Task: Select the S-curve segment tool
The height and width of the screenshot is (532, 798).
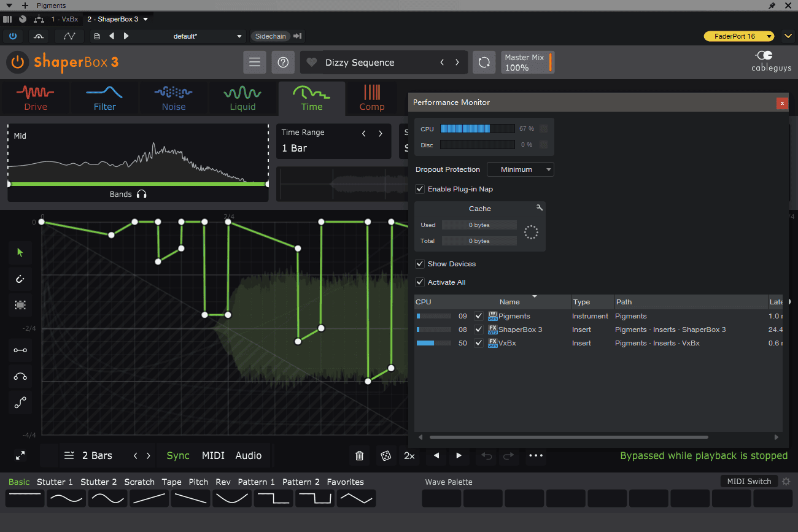Action: pos(20,403)
